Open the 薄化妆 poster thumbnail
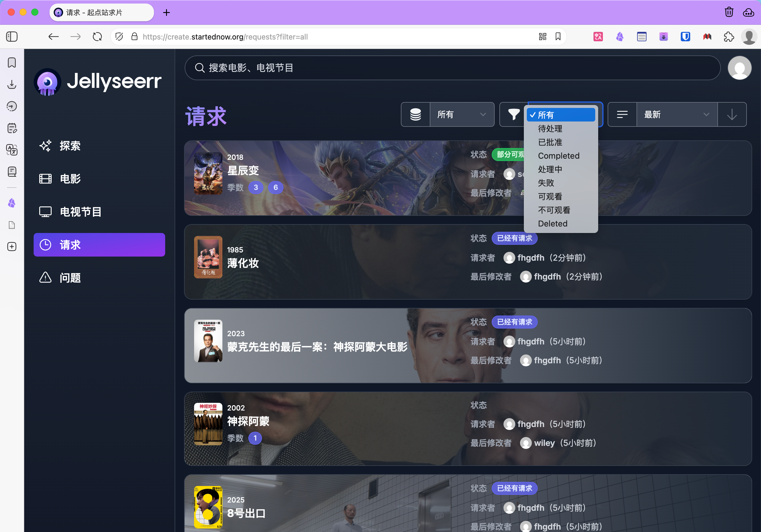761x532 pixels. pos(208,257)
